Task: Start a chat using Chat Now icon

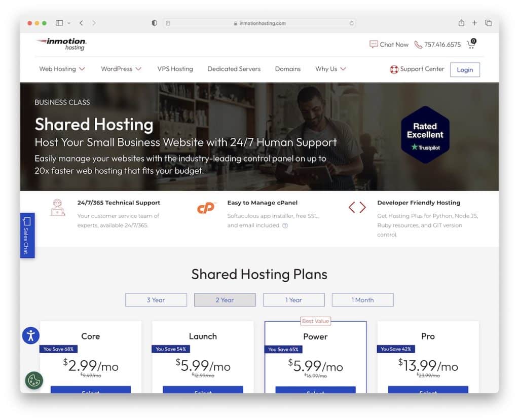Action: (374, 45)
